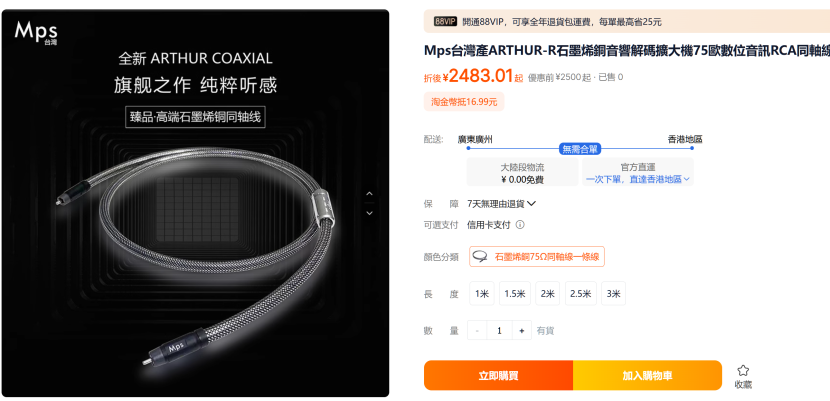Select the 1米 length option
This screenshot has width=830, height=401.
coord(482,294)
